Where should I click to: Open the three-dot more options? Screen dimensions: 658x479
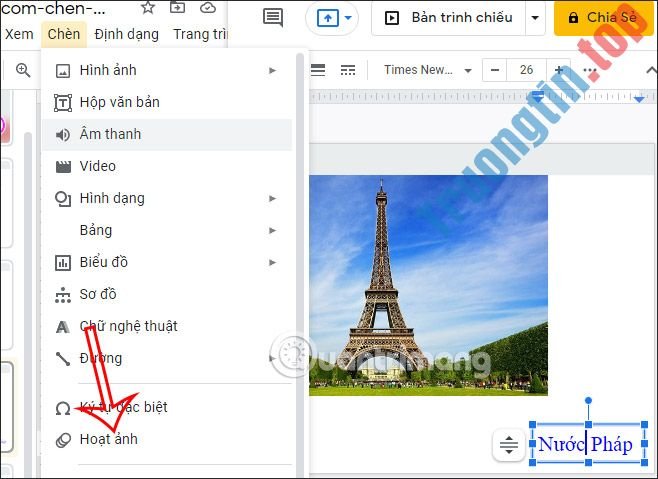point(590,70)
